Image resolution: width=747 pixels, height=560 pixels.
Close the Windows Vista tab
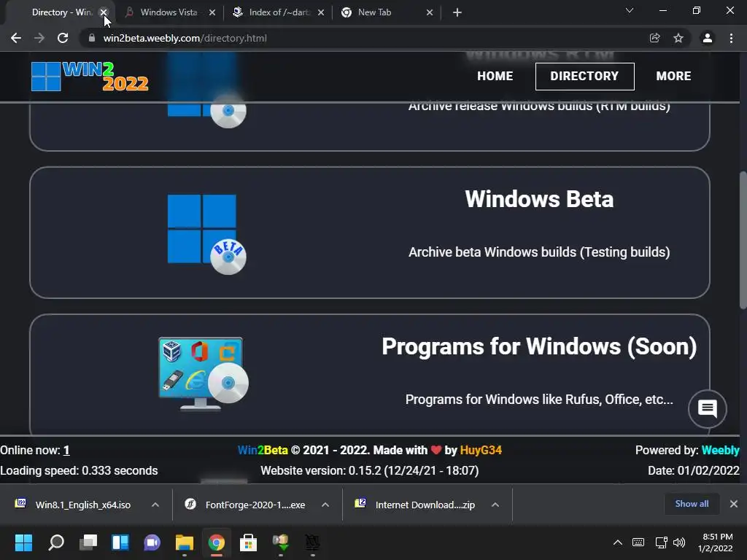(212, 12)
